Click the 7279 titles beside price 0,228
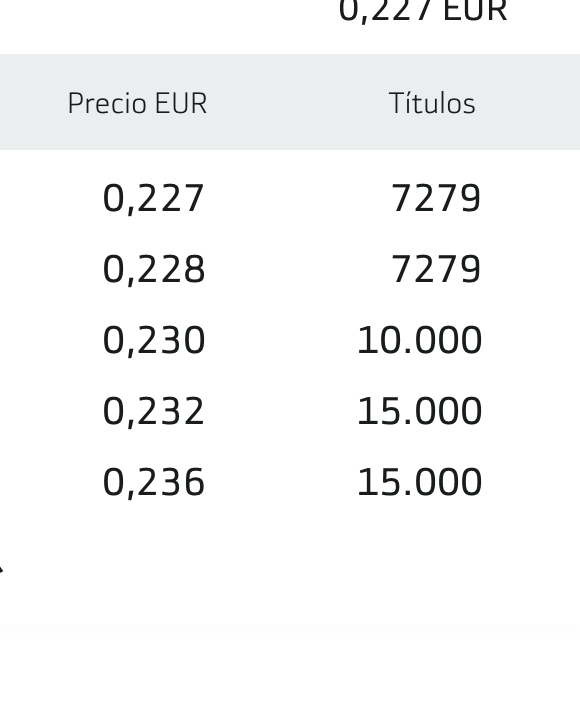 [x=436, y=269]
